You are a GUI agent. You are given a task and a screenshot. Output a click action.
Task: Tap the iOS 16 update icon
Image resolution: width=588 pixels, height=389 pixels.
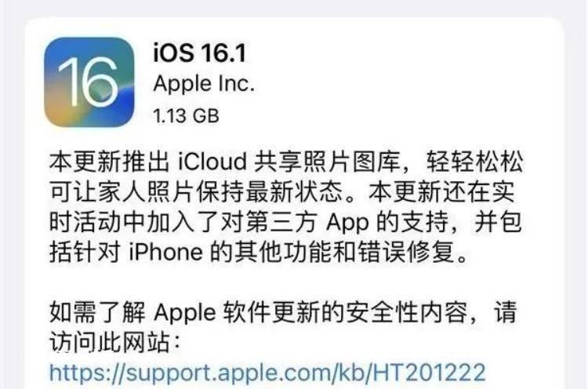[x=89, y=82]
